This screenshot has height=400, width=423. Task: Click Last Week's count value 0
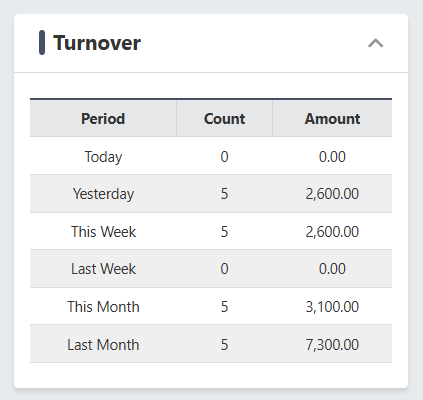click(x=224, y=269)
